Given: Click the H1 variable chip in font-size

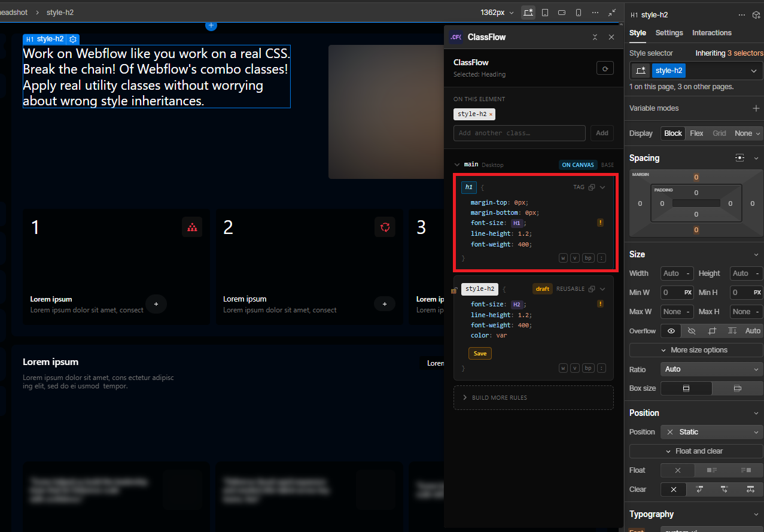Looking at the screenshot, I should (517, 223).
